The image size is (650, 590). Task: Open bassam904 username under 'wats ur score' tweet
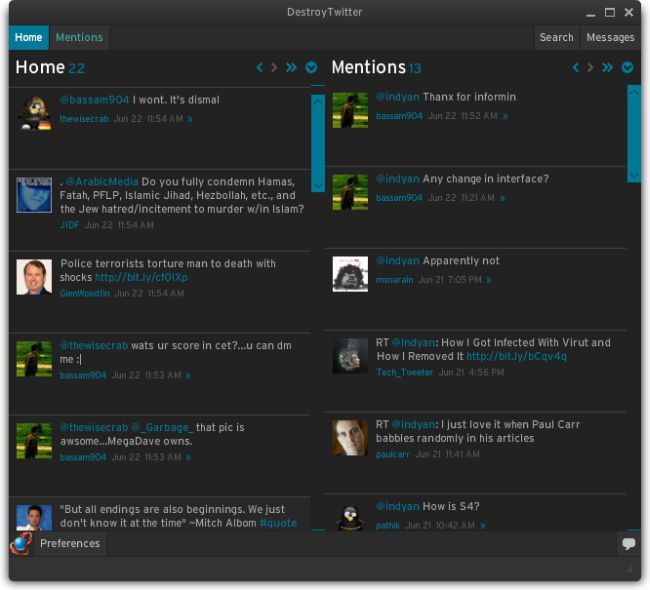tap(83, 376)
